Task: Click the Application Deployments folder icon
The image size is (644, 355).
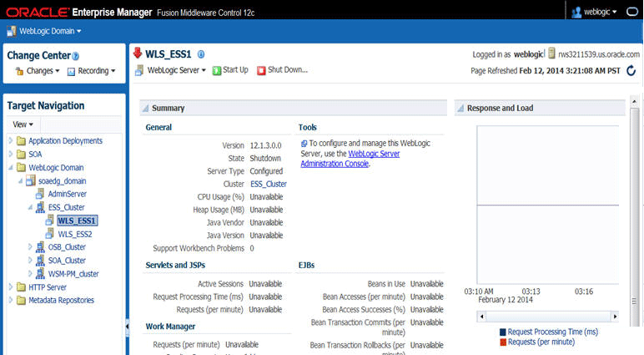Action: pos(21,141)
